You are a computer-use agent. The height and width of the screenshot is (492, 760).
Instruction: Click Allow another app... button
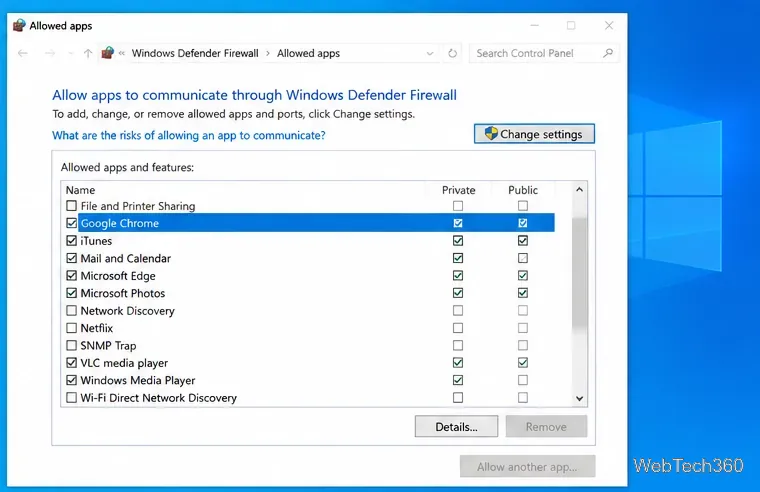pos(527,466)
